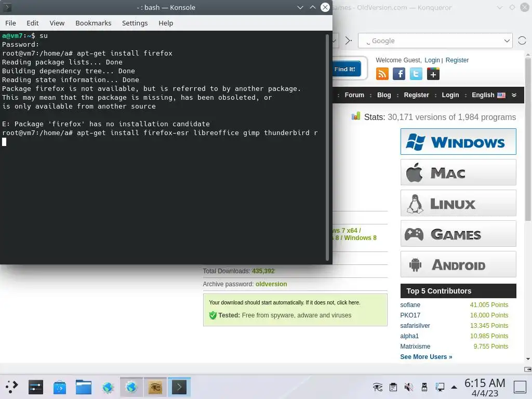Screen dimensions: 532x399
Task: Click the eye tray icon
Action: 377,387
